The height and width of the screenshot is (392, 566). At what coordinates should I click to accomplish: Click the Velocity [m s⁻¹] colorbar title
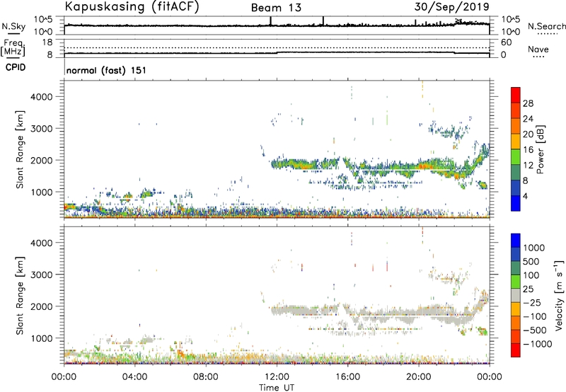tap(559, 294)
